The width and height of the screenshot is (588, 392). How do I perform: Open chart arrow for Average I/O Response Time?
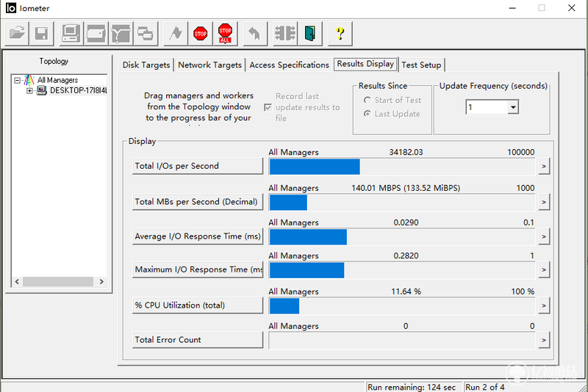(544, 236)
